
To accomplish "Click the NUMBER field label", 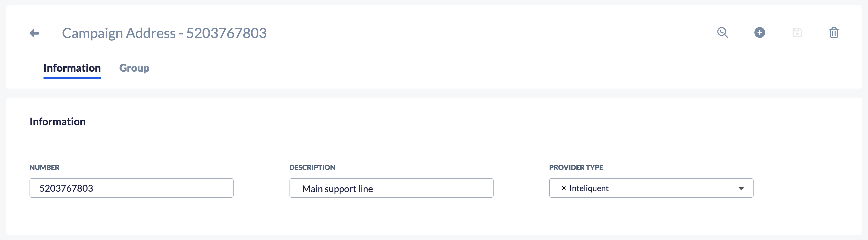I will tap(45, 167).
